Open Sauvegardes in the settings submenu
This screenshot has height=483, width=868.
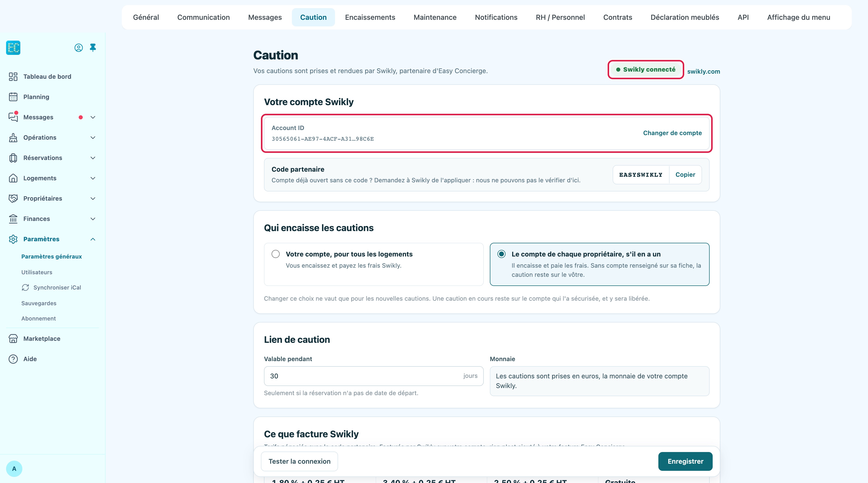[39, 303]
